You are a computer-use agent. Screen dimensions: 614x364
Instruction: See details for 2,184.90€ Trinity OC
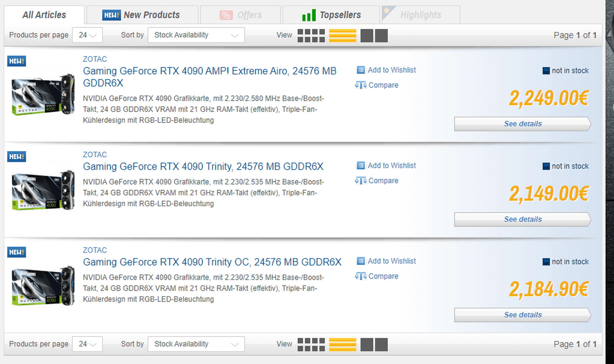(x=522, y=315)
